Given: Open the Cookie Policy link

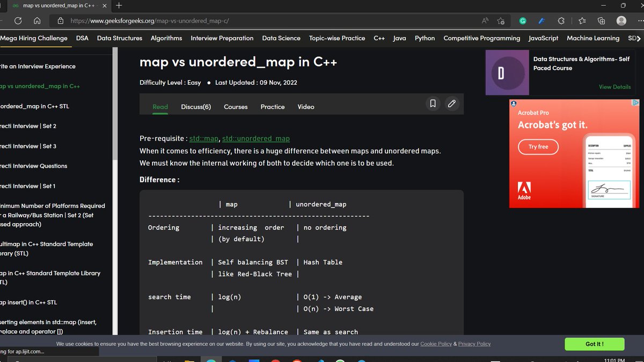Looking at the screenshot, I should 436,344.
